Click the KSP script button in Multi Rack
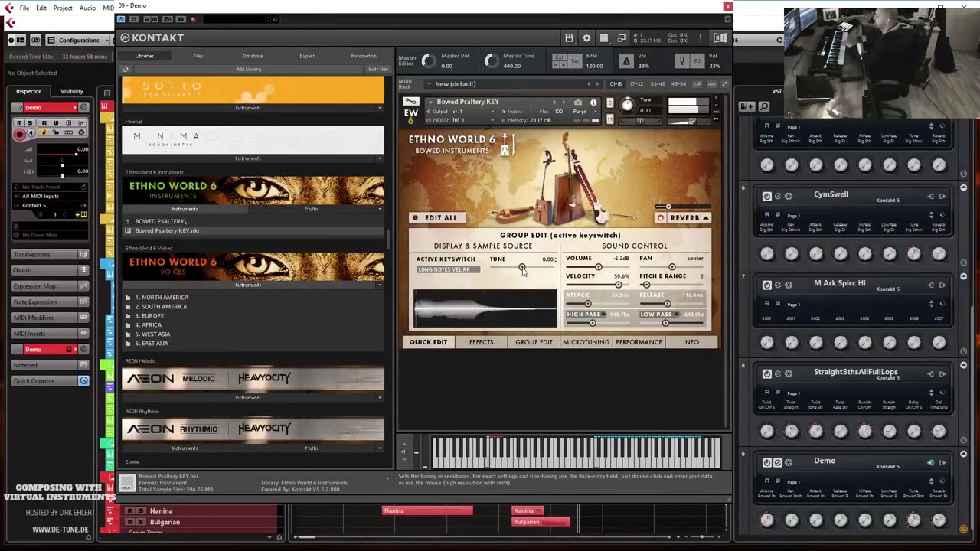This screenshot has width=980, height=551. click(x=697, y=83)
